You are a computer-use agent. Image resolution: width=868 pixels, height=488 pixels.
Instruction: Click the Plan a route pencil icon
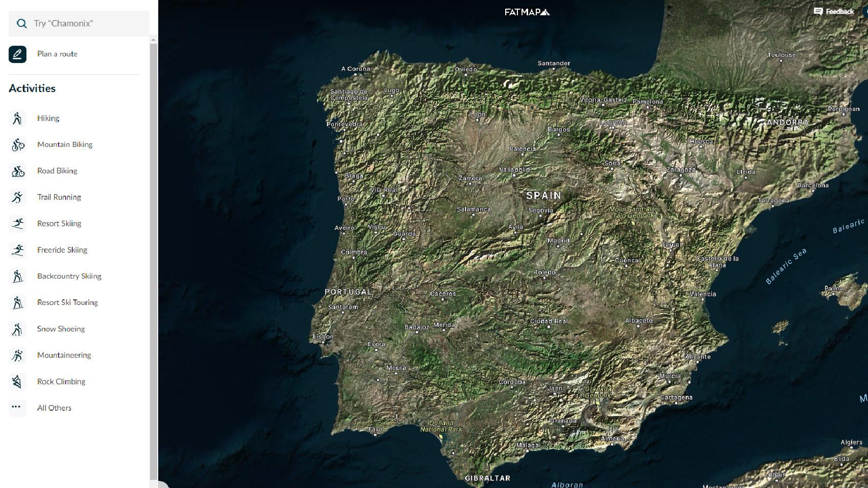point(17,54)
